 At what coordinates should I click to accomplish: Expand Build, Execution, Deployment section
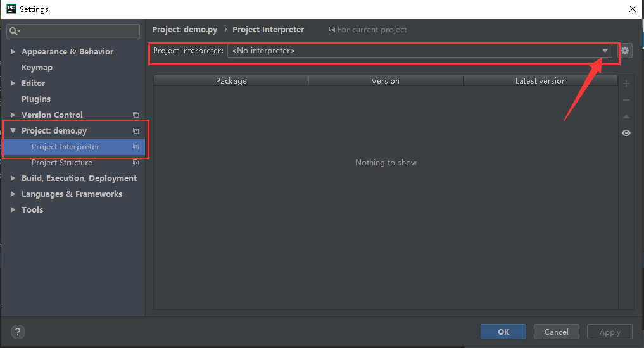pos(13,178)
